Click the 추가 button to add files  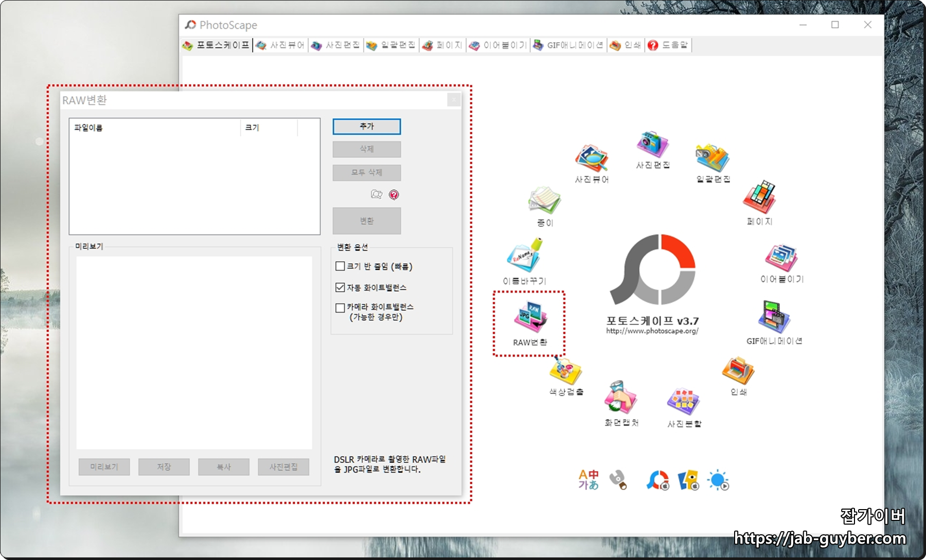coord(367,127)
